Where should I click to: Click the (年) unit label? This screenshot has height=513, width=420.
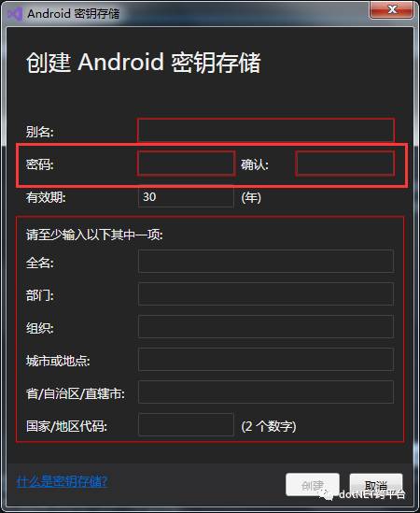click(251, 197)
